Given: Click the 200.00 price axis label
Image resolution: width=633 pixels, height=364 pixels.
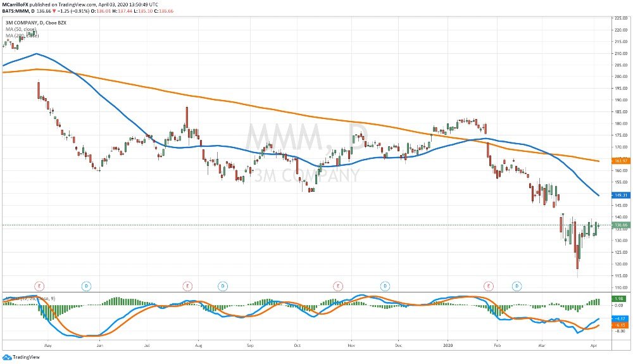Looking at the screenshot, I should pyautogui.click(x=620, y=76).
